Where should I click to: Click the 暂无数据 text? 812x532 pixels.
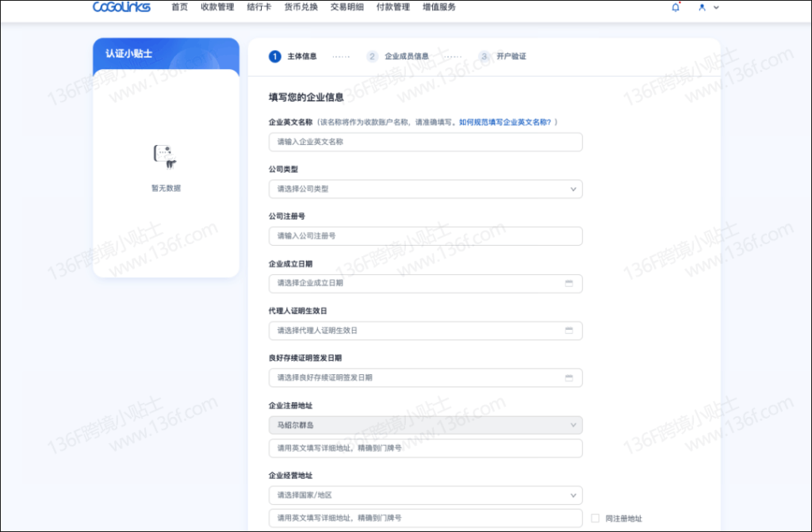[166, 188]
